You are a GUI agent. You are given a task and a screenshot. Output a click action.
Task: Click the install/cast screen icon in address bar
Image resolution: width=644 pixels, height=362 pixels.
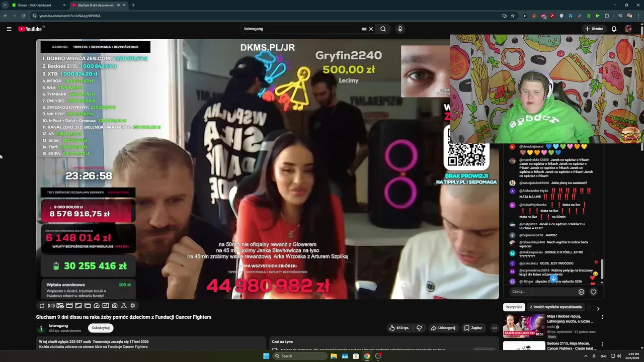coord(505,16)
